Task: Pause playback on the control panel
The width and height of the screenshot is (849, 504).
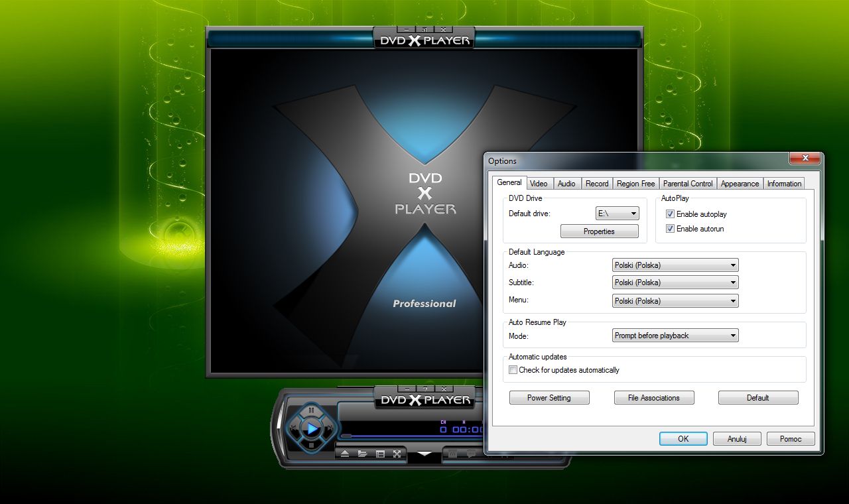Action: (x=312, y=410)
